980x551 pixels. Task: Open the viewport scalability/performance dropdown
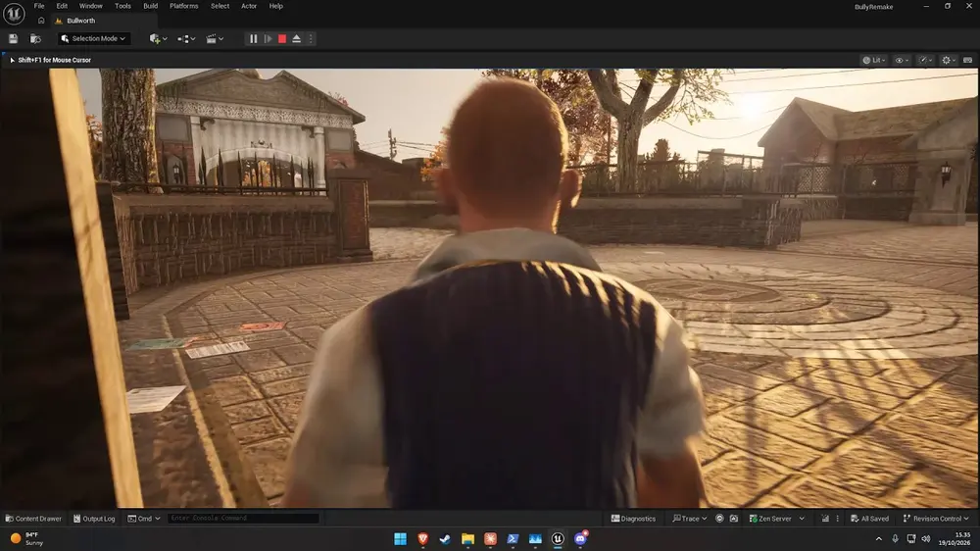tap(925, 60)
